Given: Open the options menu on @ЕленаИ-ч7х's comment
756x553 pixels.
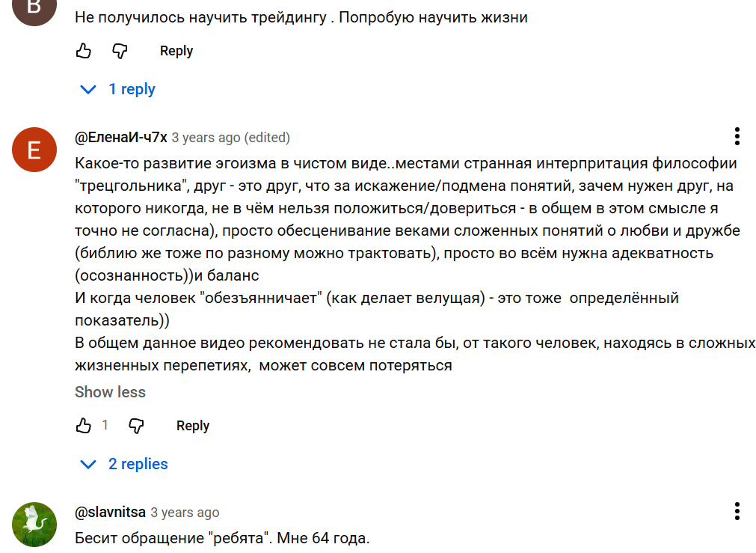Looking at the screenshot, I should [x=737, y=136].
